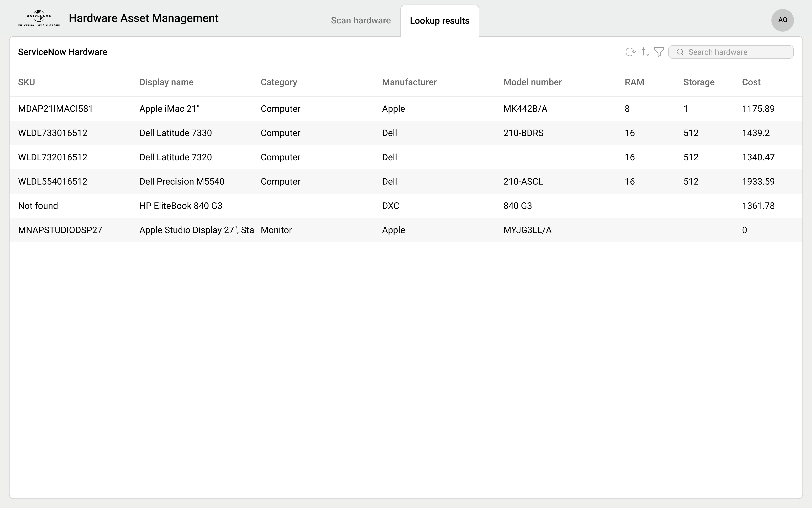Select SKU WLDL732016512
812x508 pixels.
(x=53, y=157)
